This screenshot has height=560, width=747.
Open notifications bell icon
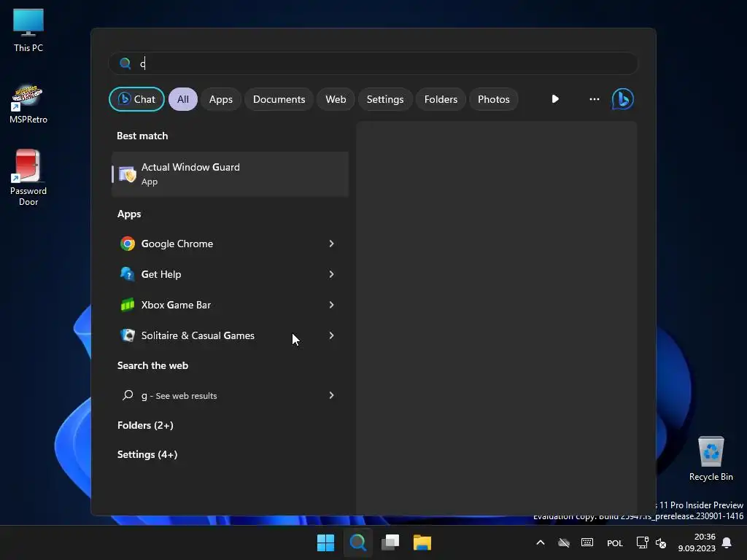tap(727, 542)
